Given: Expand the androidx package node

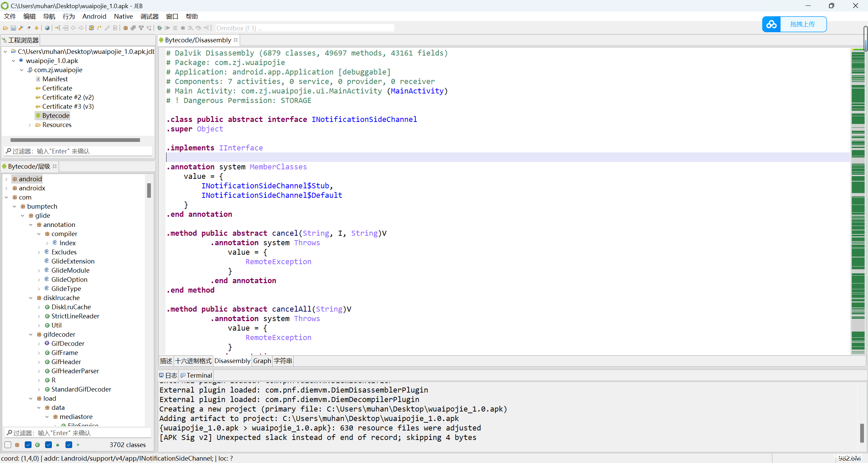Looking at the screenshot, I should click(6, 188).
